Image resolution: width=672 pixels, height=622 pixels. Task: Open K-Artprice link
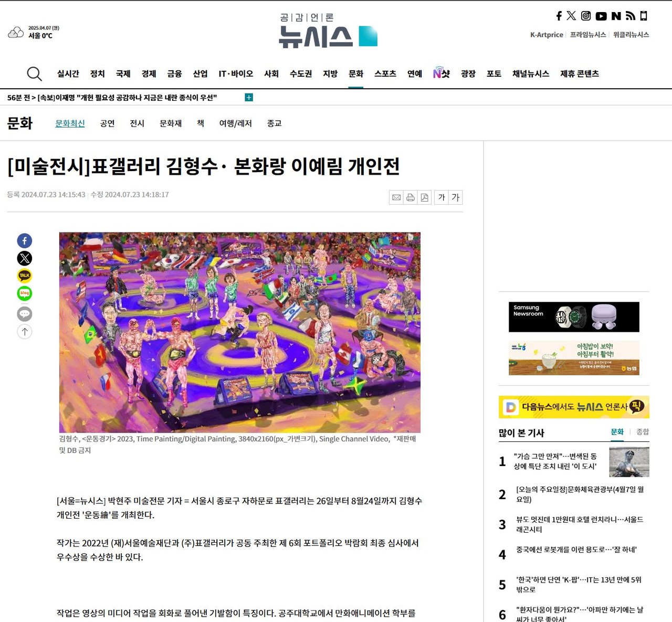click(547, 35)
